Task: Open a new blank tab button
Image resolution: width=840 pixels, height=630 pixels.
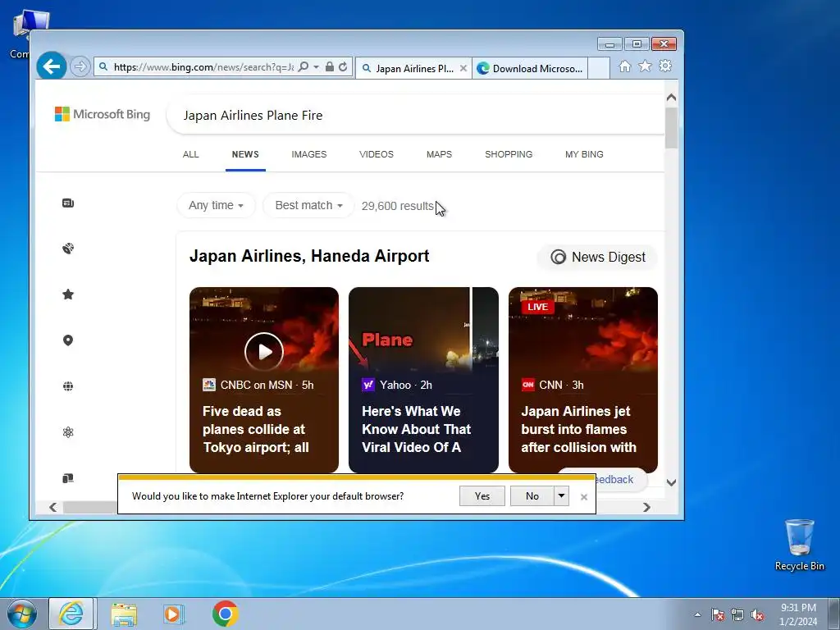Action: (599, 69)
